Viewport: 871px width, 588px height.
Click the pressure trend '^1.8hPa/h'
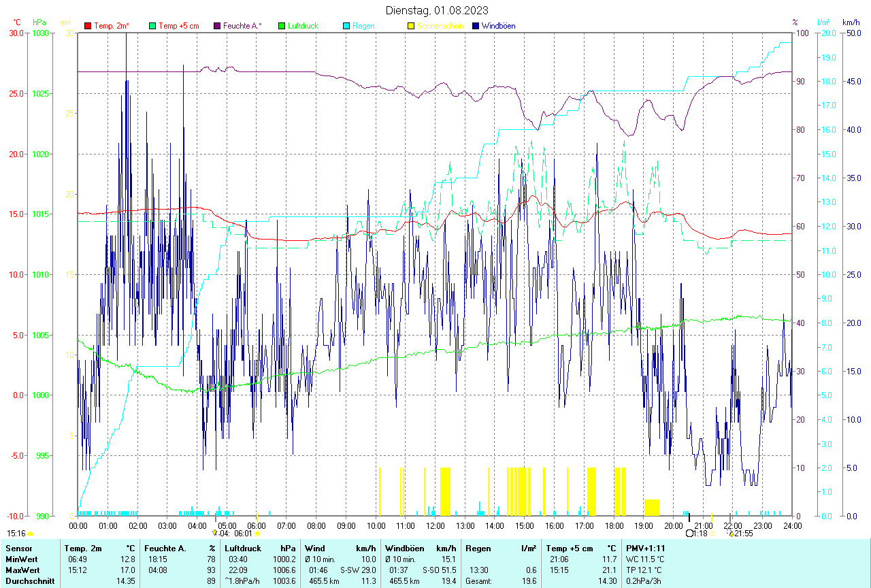pos(244,581)
